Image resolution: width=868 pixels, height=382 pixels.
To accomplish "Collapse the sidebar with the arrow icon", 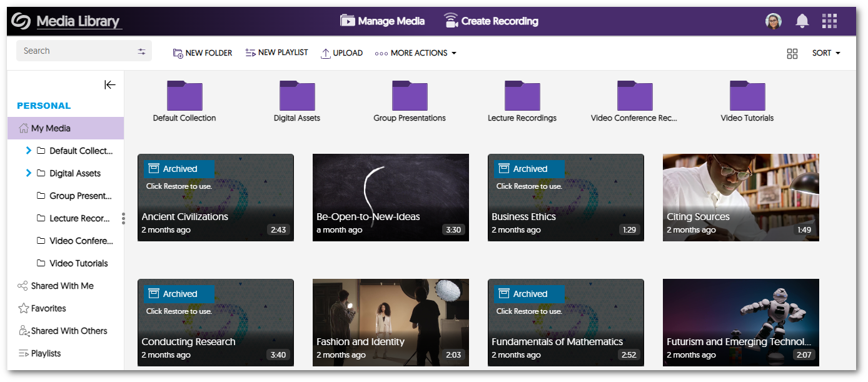I will (110, 85).
